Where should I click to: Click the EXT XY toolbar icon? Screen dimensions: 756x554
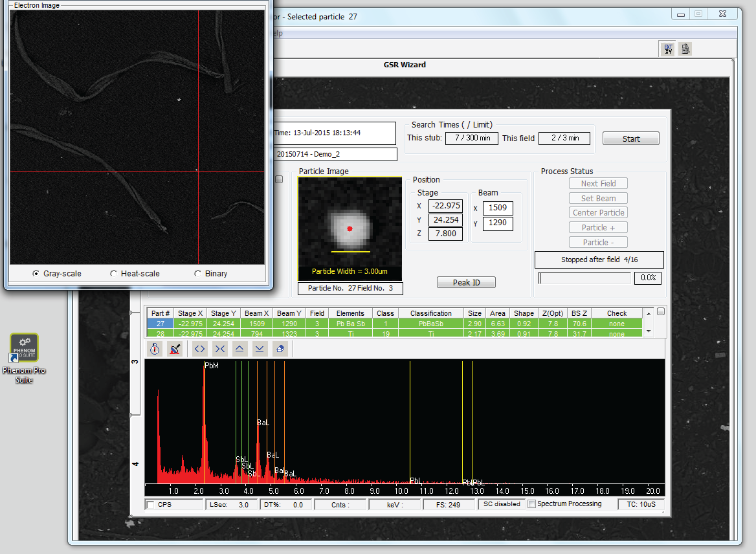pyautogui.click(x=668, y=49)
